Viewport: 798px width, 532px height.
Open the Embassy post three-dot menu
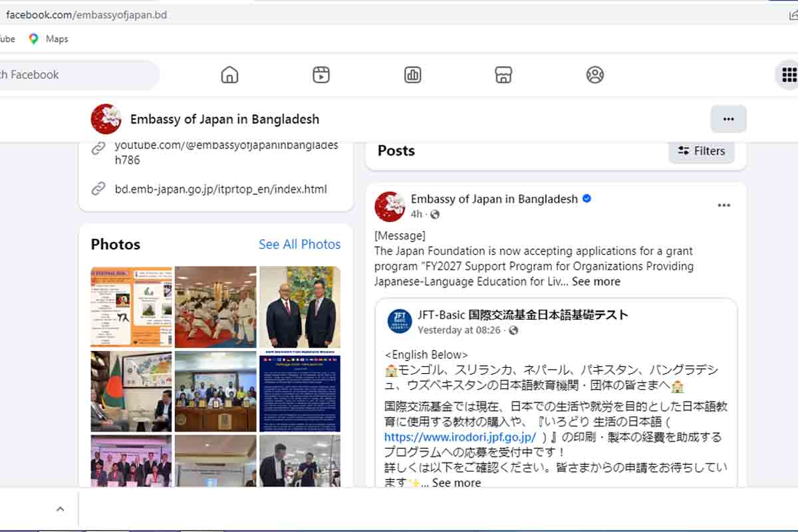[x=724, y=205]
